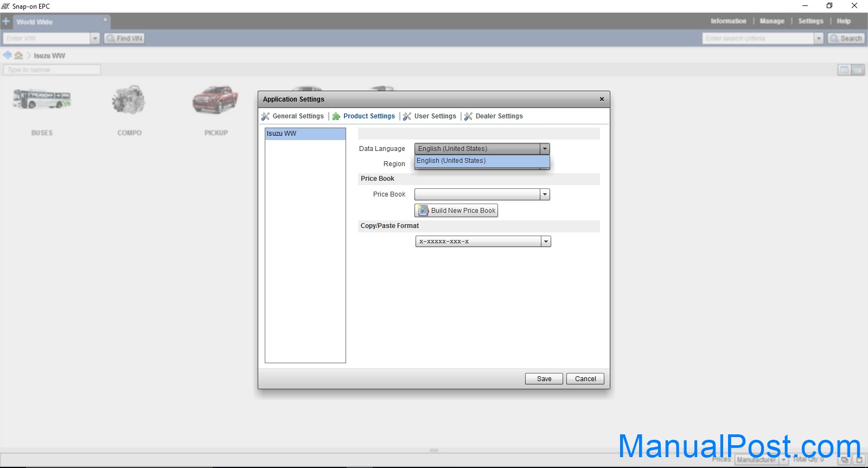868x468 pixels.
Task: Click the Dealer Settings tools icon
Action: pos(469,116)
